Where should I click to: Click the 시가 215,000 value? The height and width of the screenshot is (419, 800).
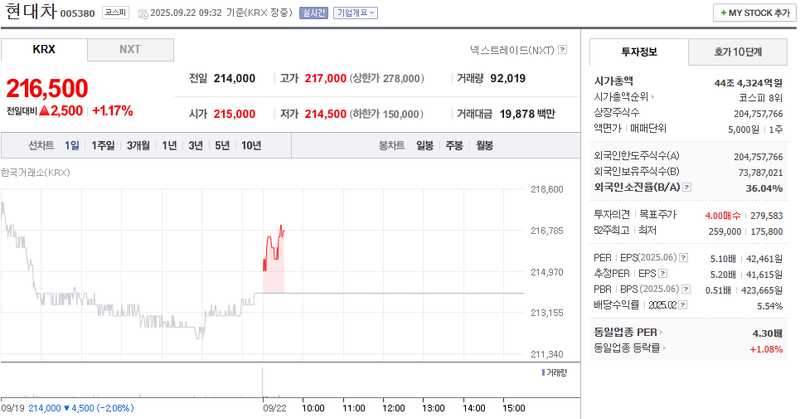[x=234, y=114]
